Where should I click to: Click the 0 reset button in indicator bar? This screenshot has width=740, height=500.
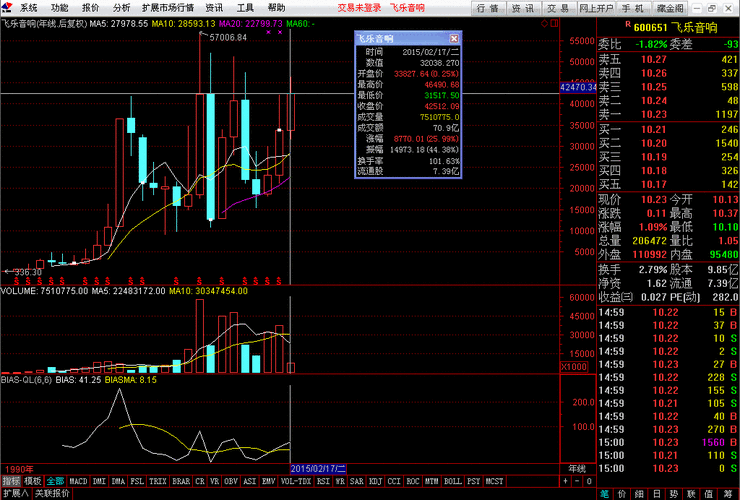coord(589,481)
